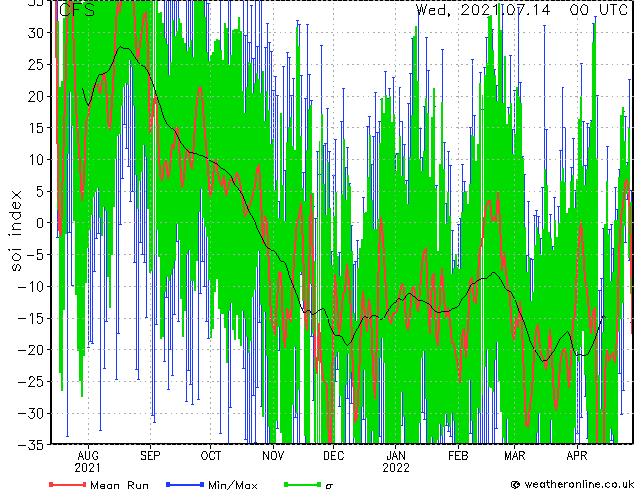Click the sigma symbol legend label
This screenshot has height=490, width=634.
329,486
